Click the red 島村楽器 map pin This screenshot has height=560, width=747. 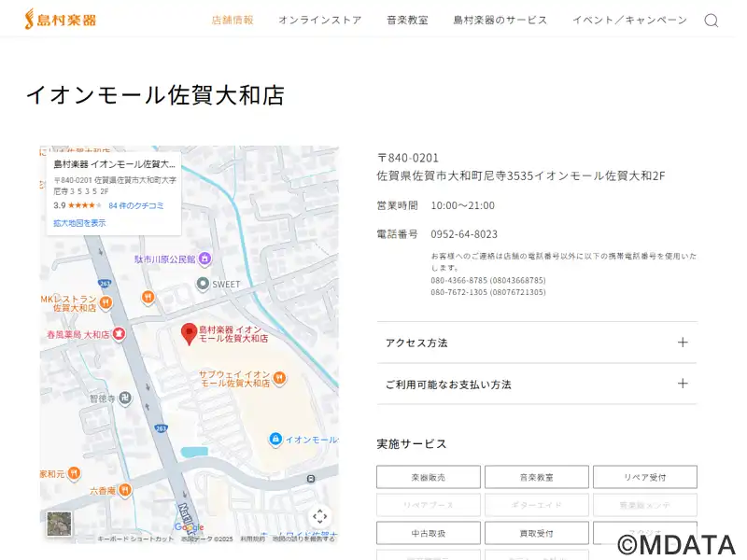click(189, 333)
